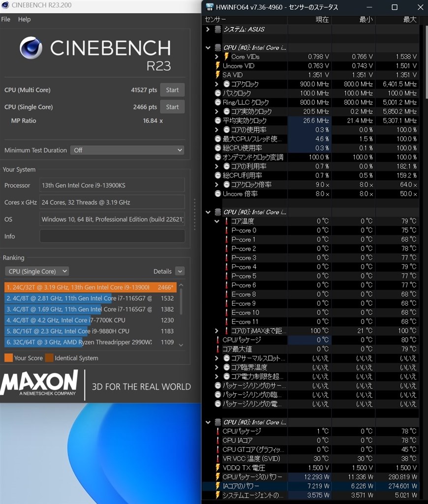This screenshot has height=504, width=428.
Task: Click the HWiNFO64 title bar app icon
Action: coord(210,7)
